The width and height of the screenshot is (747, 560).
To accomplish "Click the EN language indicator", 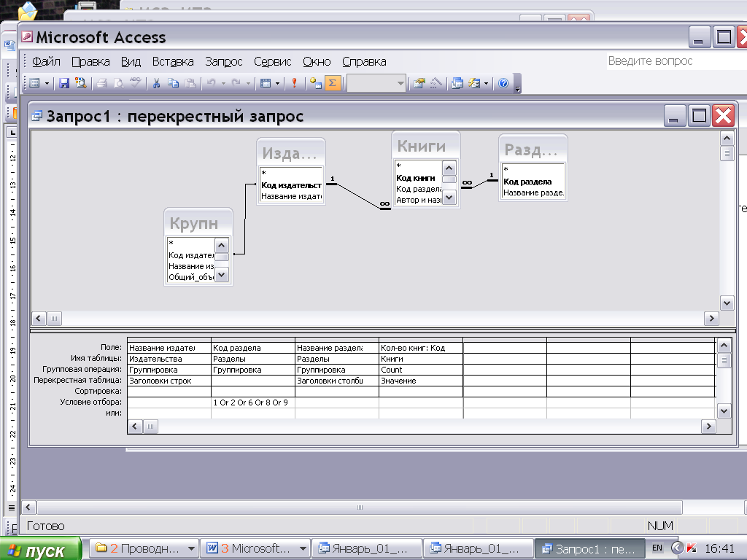I will [x=657, y=548].
